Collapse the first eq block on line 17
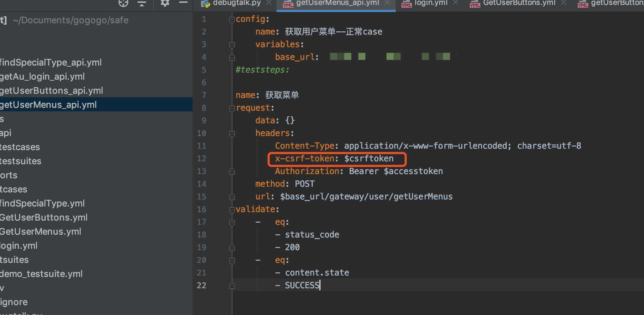Image resolution: width=644 pixels, height=315 pixels. (232, 222)
